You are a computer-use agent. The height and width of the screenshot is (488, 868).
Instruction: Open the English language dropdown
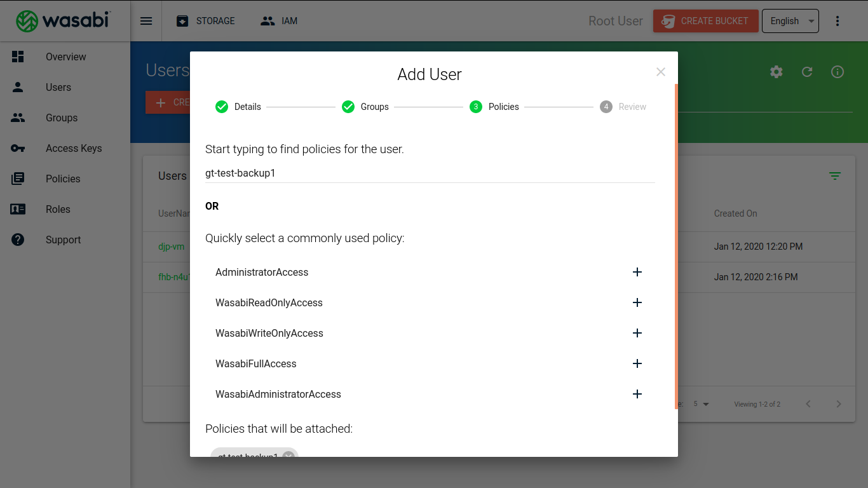click(790, 21)
